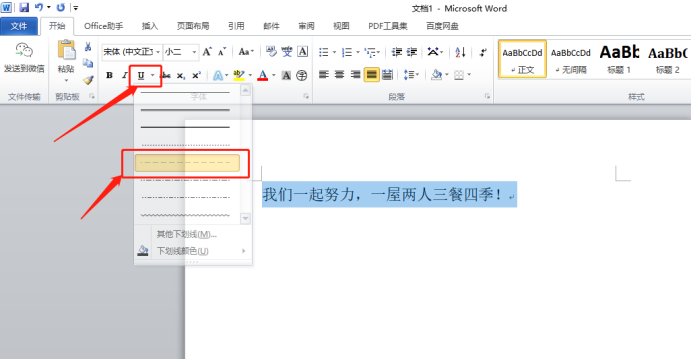Click the Paste clipboard icon

click(66, 50)
